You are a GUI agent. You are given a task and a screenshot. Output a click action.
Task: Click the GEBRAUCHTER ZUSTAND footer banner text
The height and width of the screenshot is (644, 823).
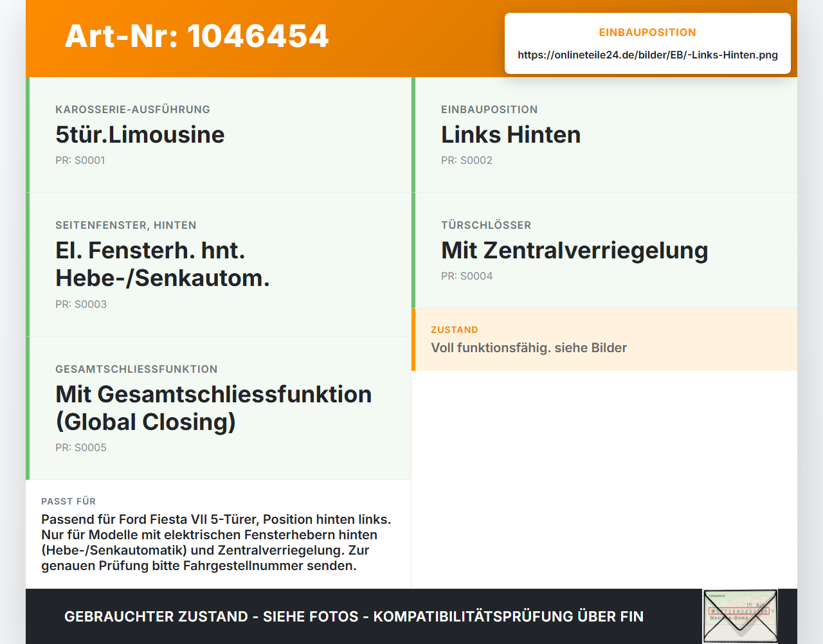(x=354, y=616)
